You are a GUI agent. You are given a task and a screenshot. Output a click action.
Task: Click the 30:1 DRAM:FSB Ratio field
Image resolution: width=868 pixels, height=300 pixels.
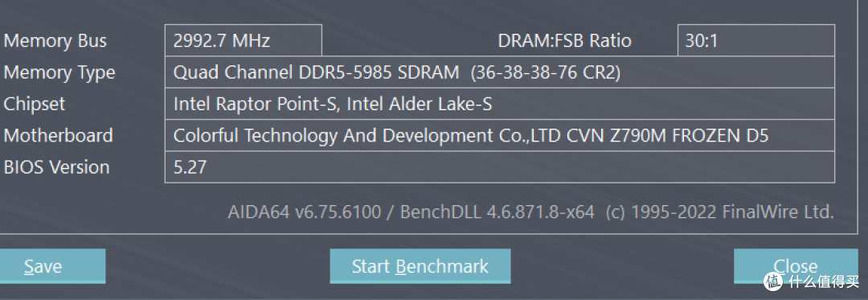[756, 40]
